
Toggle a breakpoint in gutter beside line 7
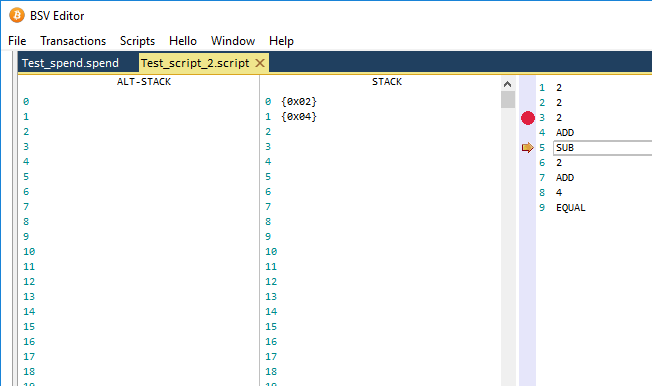(527, 178)
